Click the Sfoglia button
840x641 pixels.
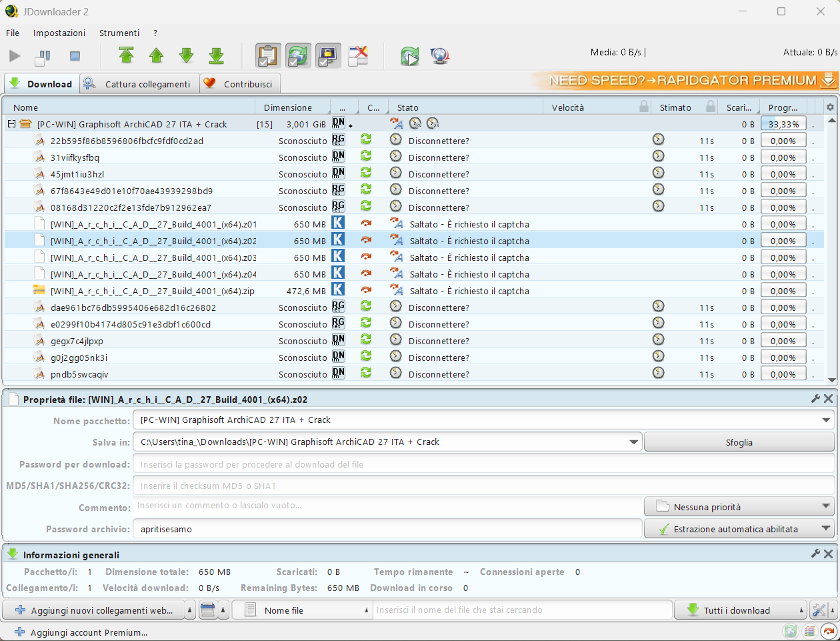point(739,442)
